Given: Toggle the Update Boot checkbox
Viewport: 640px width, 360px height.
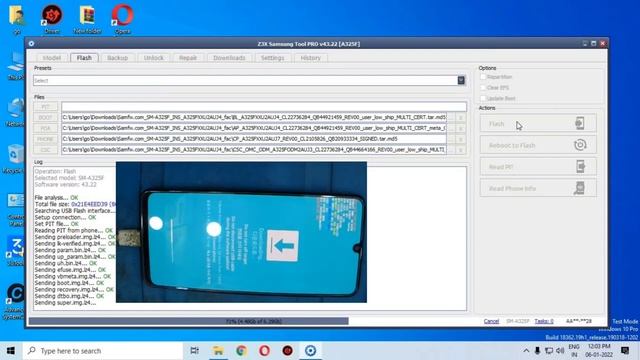Looking at the screenshot, I should pos(483,98).
